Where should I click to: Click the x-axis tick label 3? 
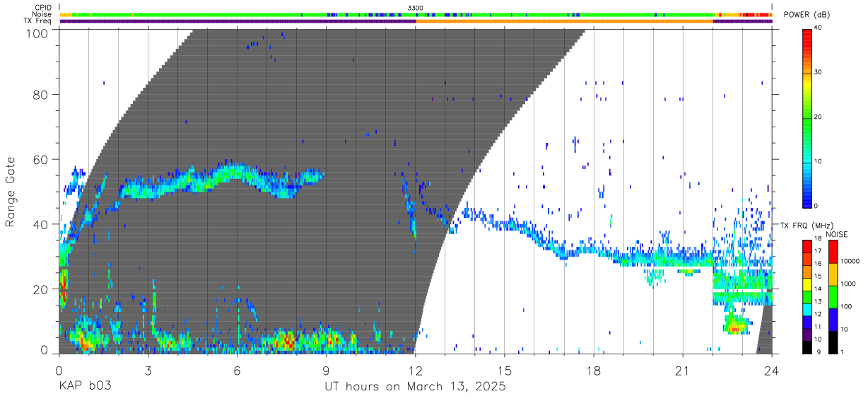point(148,371)
